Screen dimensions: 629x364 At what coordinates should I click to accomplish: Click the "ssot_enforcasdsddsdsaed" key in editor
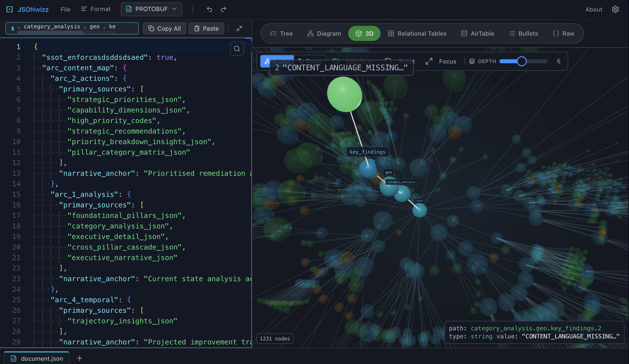(95, 57)
